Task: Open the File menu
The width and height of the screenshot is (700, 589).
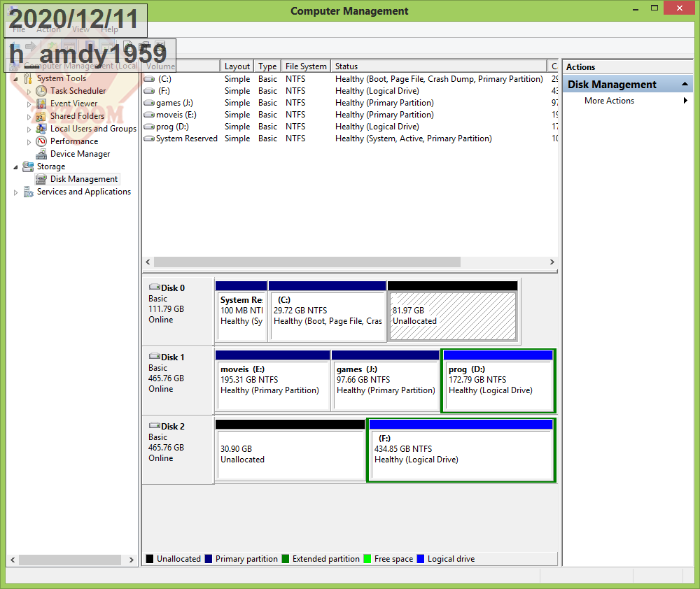Action: click(19, 29)
